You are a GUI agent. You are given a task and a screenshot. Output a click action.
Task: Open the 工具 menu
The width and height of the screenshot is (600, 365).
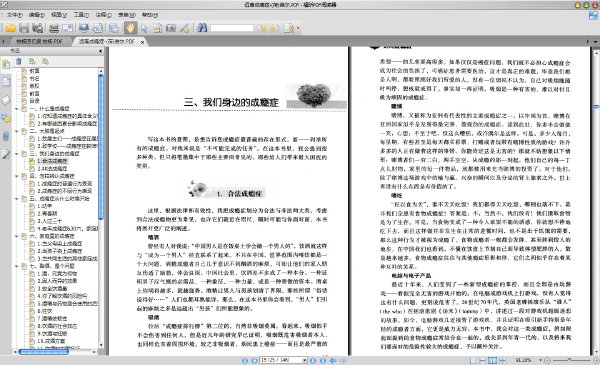tap(81, 15)
